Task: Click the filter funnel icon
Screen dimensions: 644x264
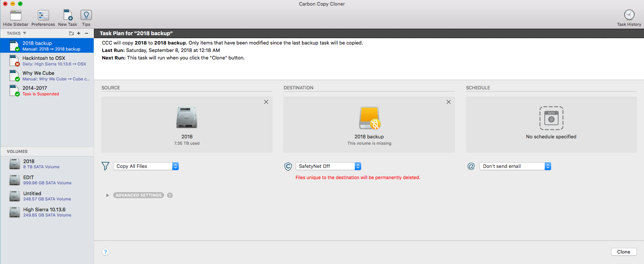Action: [x=106, y=166]
